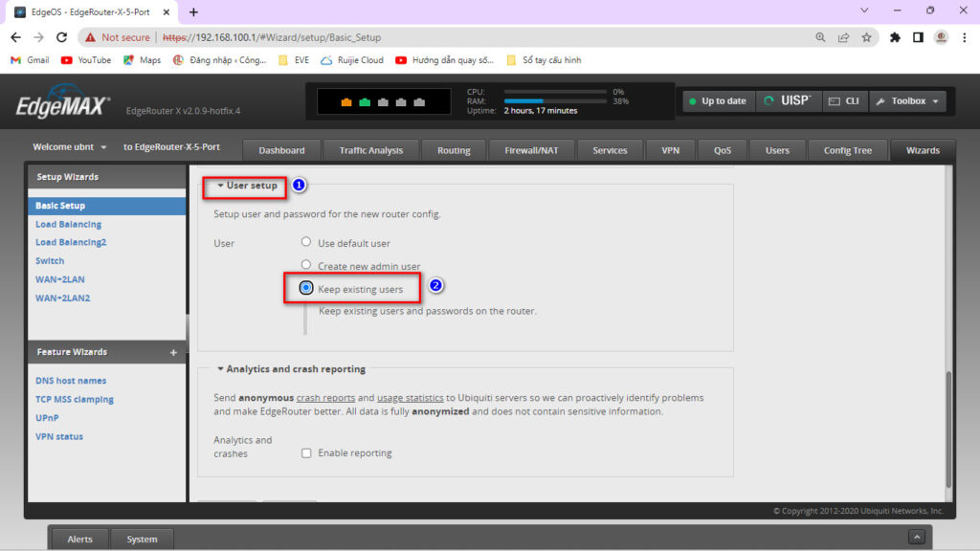The width and height of the screenshot is (980, 551).
Task: Open the browser extensions puzzle icon
Action: [x=895, y=37]
